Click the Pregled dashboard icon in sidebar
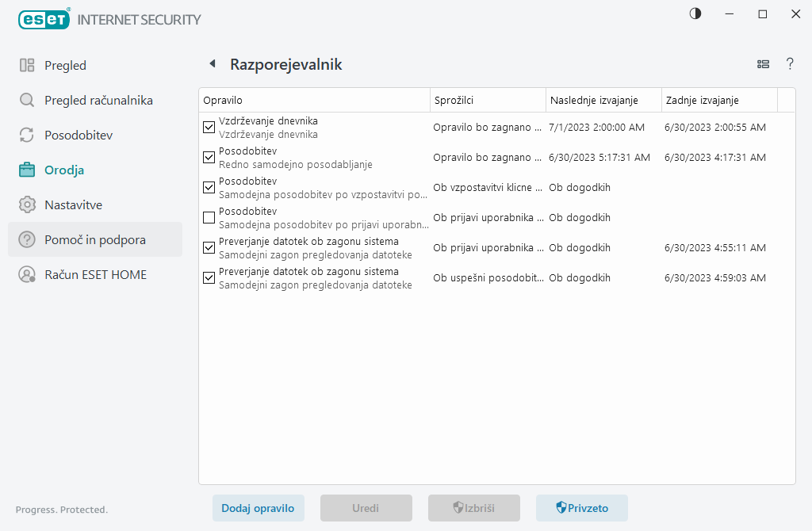Image resolution: width=812 pixels, height=531 pixels. coord(27,65)
